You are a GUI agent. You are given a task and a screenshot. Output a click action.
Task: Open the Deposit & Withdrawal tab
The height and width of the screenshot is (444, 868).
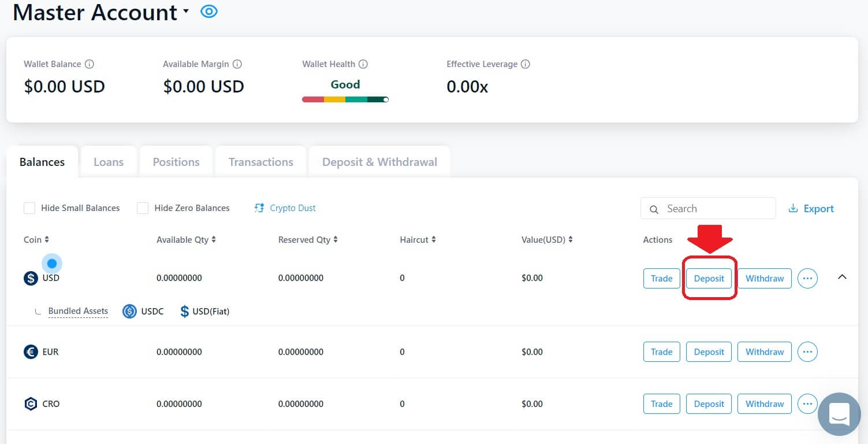[379, 162]
